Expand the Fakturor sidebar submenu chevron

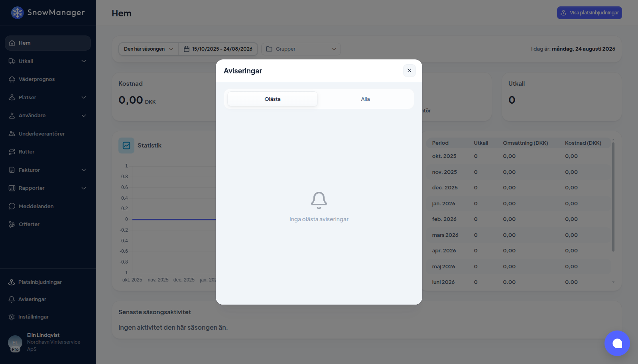[84, 170]
